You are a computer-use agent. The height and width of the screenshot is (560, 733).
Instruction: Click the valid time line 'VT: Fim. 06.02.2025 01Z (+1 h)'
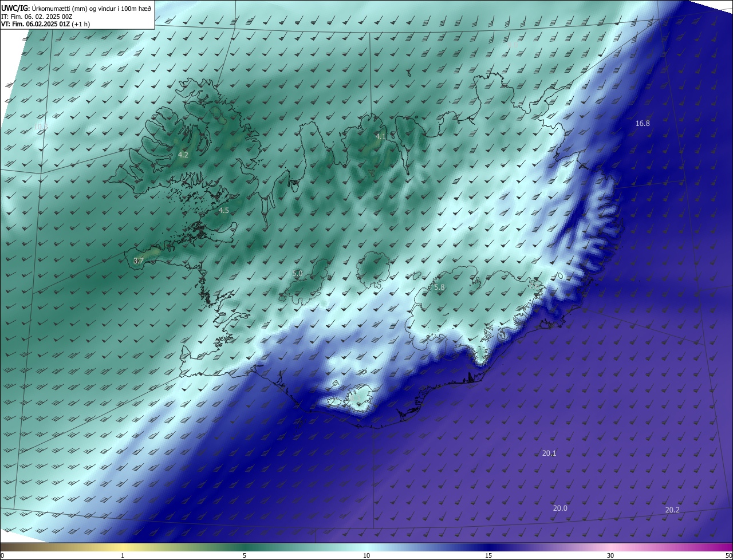tap(46, 24)
